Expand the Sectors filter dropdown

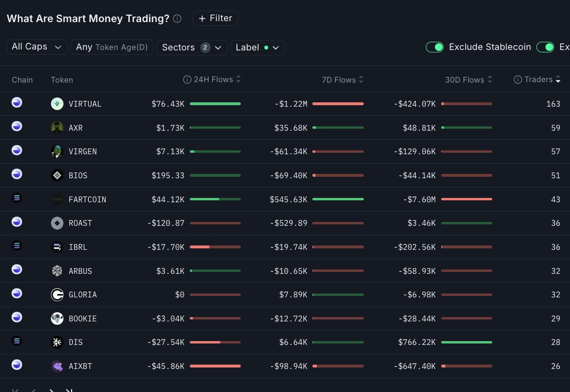point(192,48)
